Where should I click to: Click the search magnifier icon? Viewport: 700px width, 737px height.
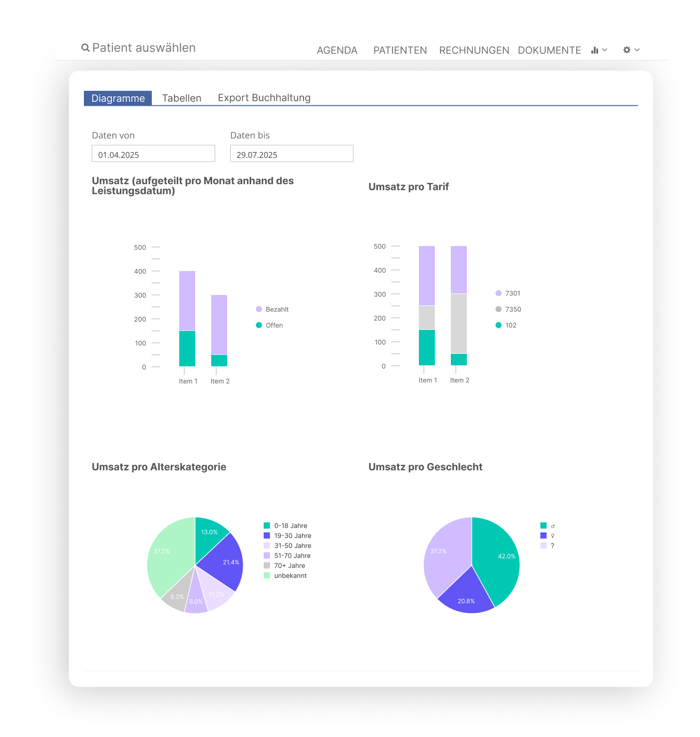(x=85, y=48)
